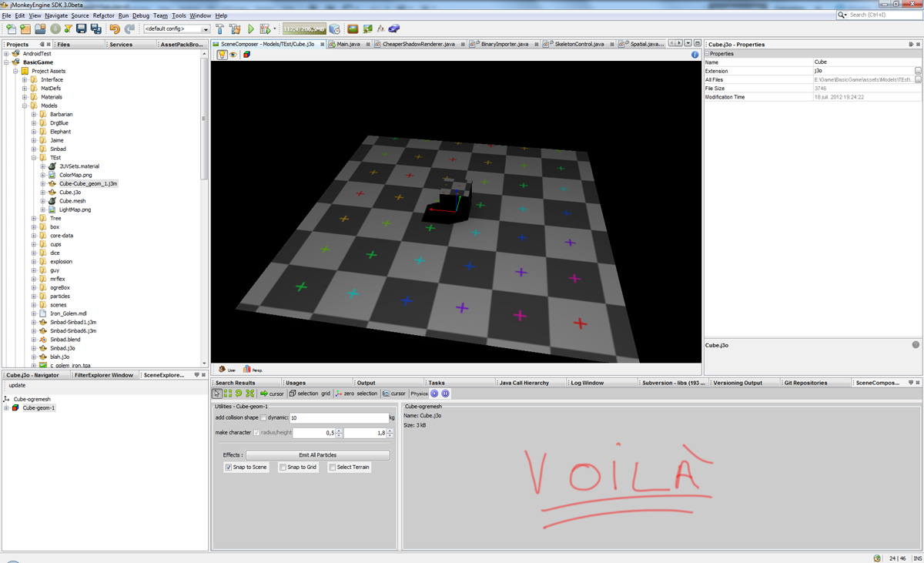Pause physics with the pause button
This screenshot has height=563, width=924.
coord(445,394)
